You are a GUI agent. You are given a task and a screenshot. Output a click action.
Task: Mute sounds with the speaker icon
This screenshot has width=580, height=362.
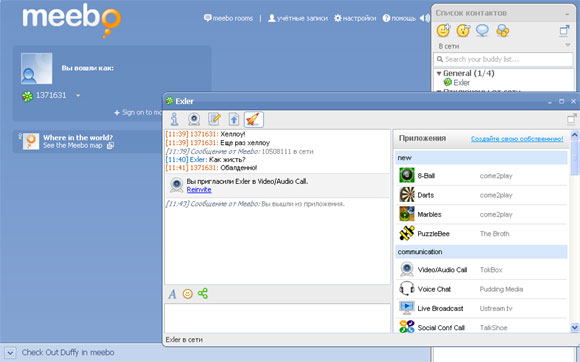pyautogui.click(x=425, y=18)
